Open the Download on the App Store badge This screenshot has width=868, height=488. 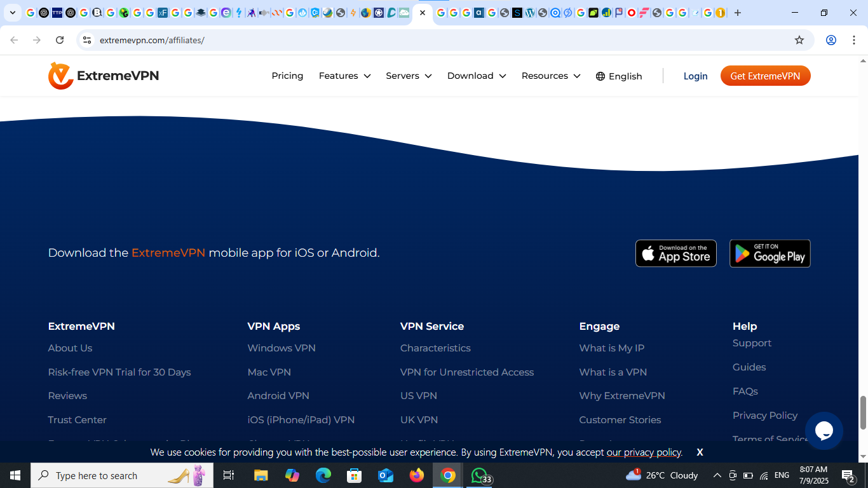[x=676, y=254]
